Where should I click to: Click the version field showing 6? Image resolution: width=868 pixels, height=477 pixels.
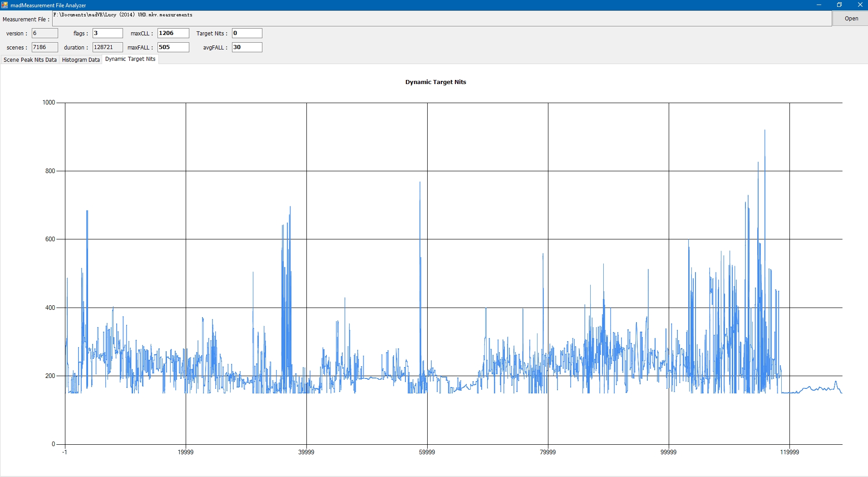44,33
